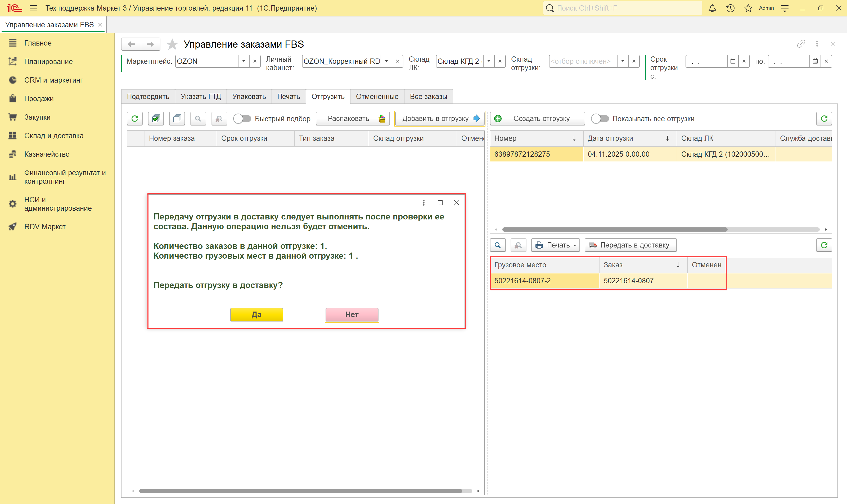
Task: Click the search magnifier above cargo places
Action: click(498, 245)
